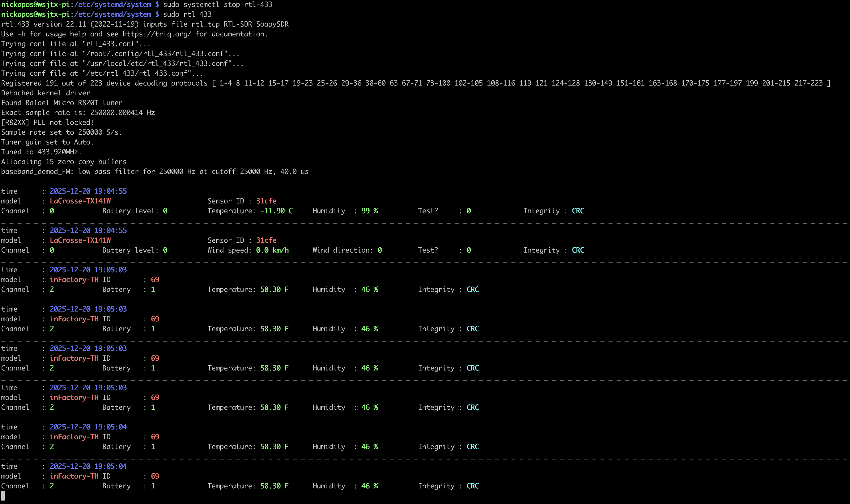
Task: Click the last '2025-12-20 19:05:04' timestamp
Action: [x=88, y=467]
